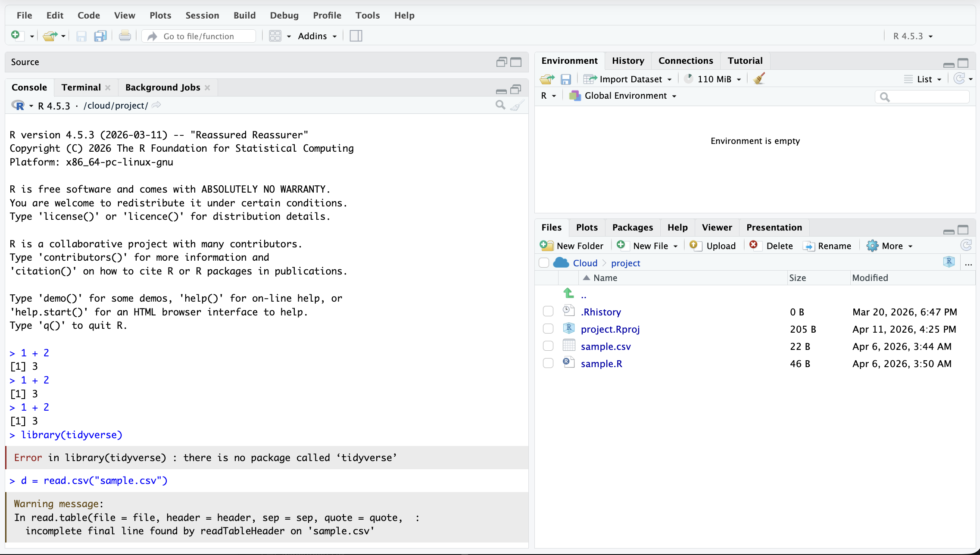Click the workspace panes grid icon

point(275,36)
